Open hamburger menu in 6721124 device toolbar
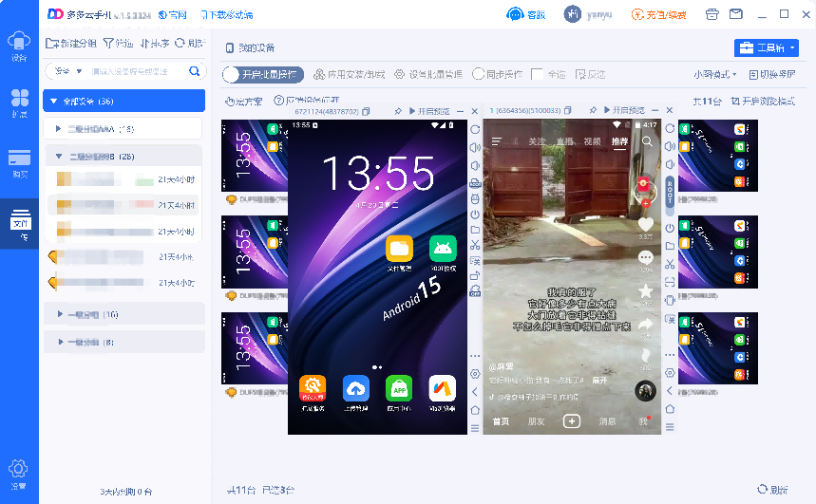Viewport: 816px width, 504px height. coord(475,429)
